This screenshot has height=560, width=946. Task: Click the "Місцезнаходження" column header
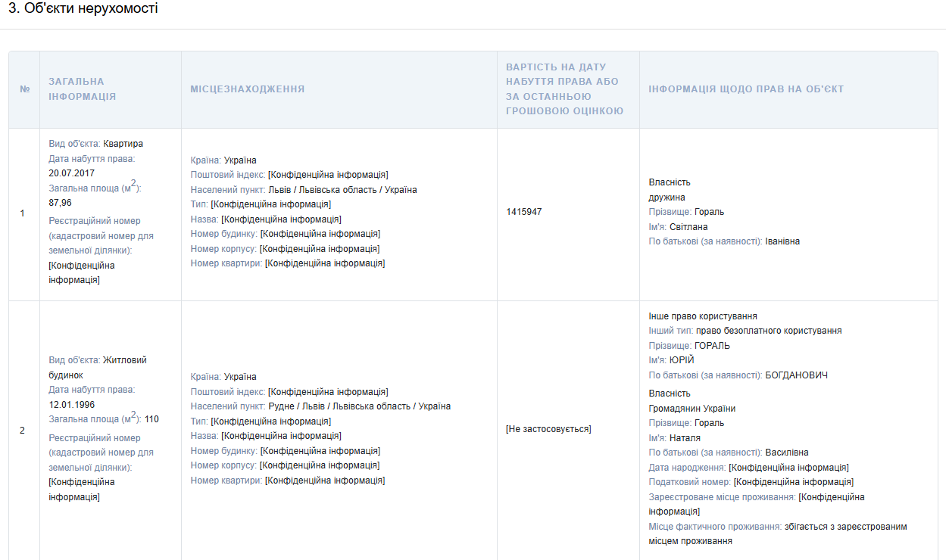pyautogui.click(x=247, y=89)
